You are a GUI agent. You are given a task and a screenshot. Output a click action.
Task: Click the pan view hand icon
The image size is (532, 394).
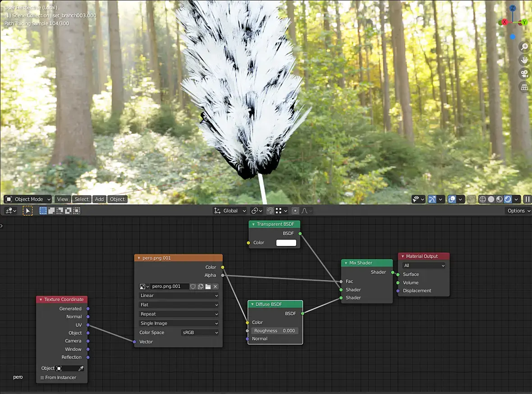(x=524, y=60)
